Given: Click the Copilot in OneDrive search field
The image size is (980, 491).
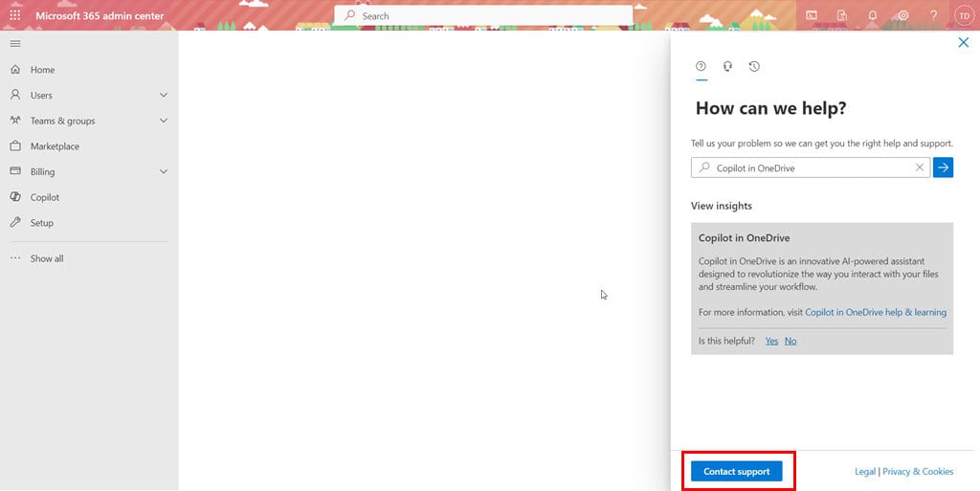Looking at the screenshot, I should [x=810, y=168].
